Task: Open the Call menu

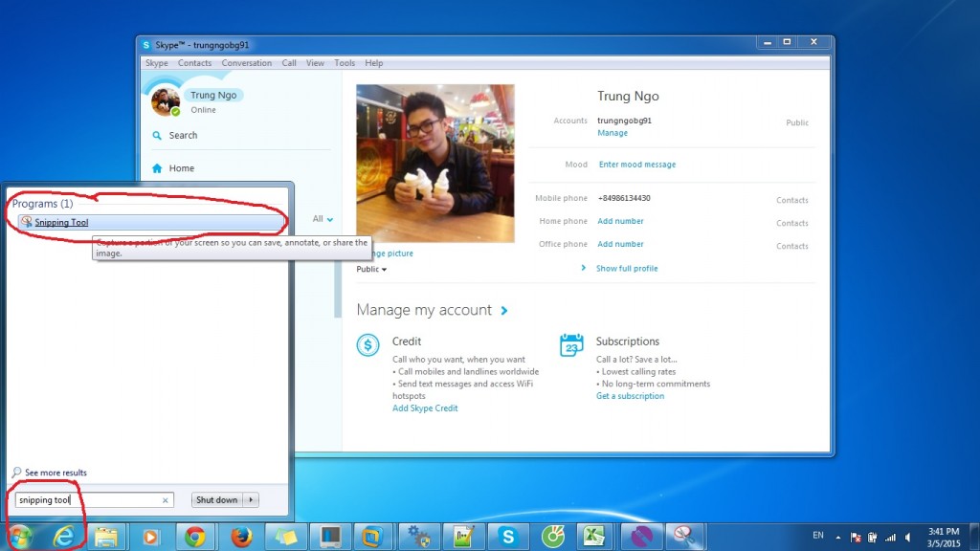Action: (289, 63)
